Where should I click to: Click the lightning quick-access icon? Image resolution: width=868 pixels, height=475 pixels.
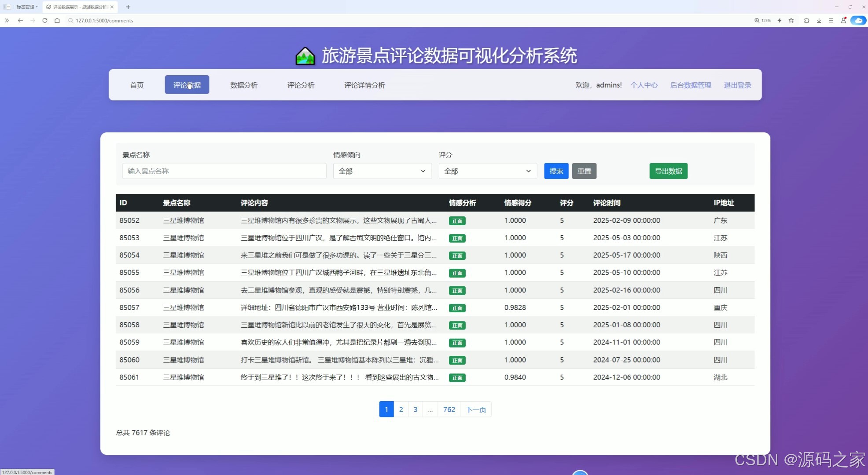(x=779, y=20)
